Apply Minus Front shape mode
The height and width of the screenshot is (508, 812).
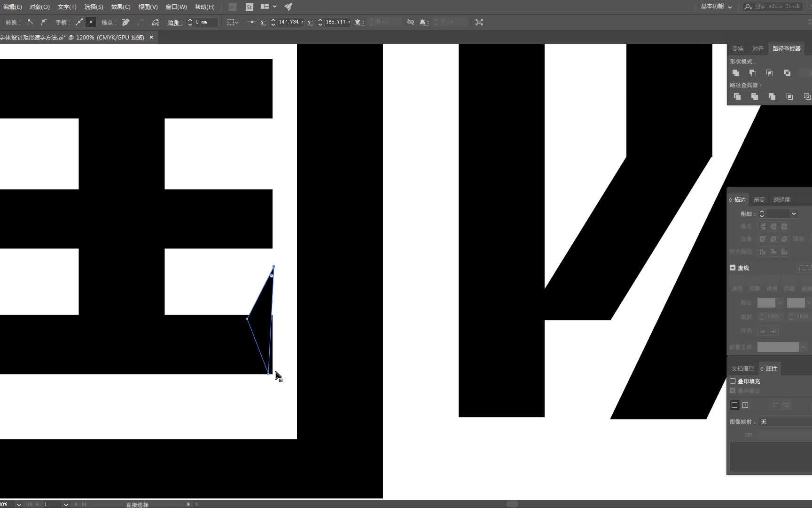click(x=753, y=73)
